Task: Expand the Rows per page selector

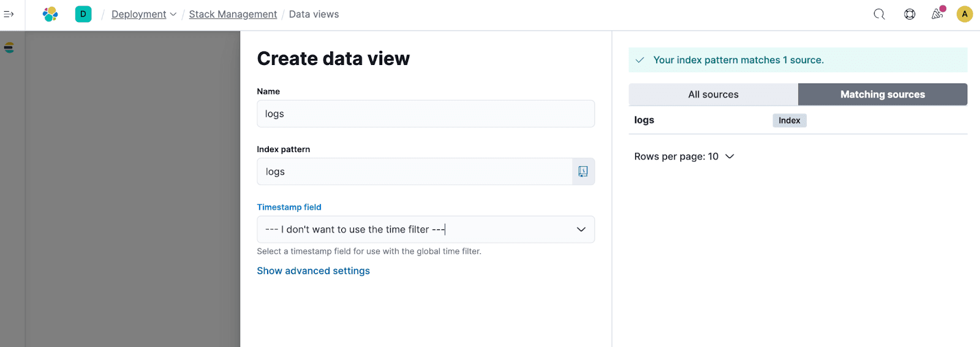Action: coord(684,156)
